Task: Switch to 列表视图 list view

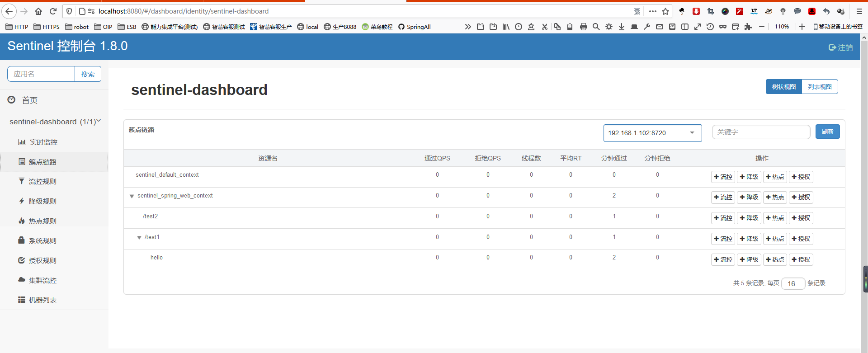Action: coord(820,87)
